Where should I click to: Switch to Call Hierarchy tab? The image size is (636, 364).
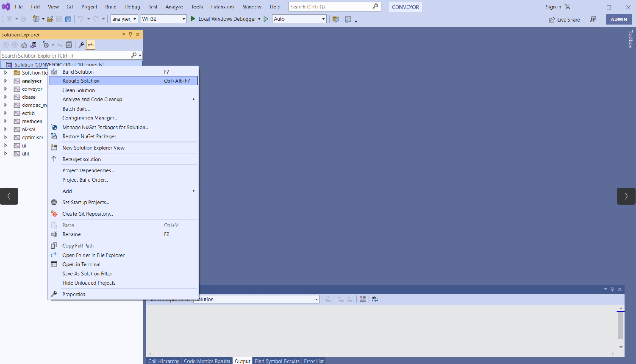pyautogui.click(x=164, y=361)
